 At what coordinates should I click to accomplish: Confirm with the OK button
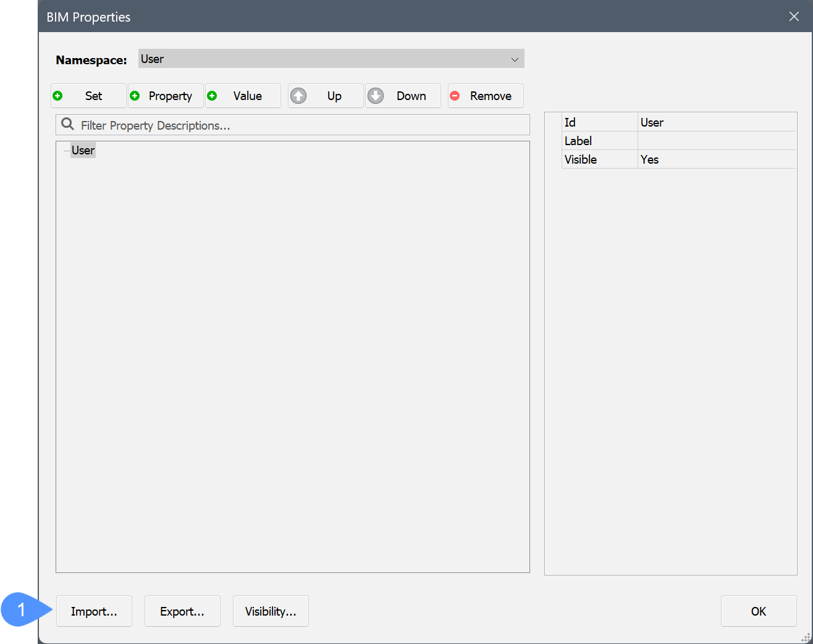758,611
